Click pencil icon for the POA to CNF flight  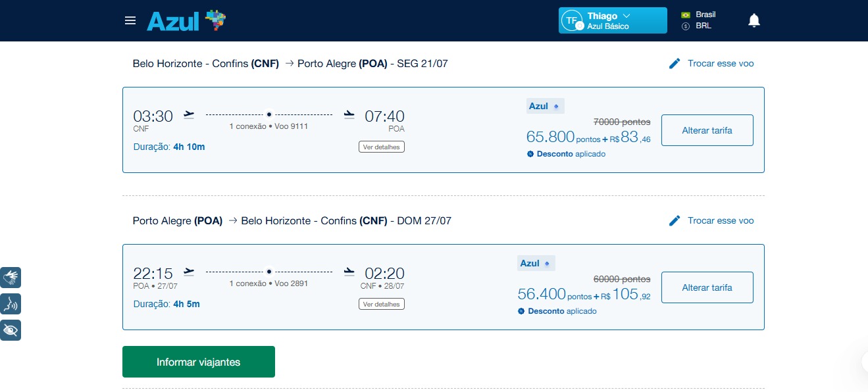point(675,221)
